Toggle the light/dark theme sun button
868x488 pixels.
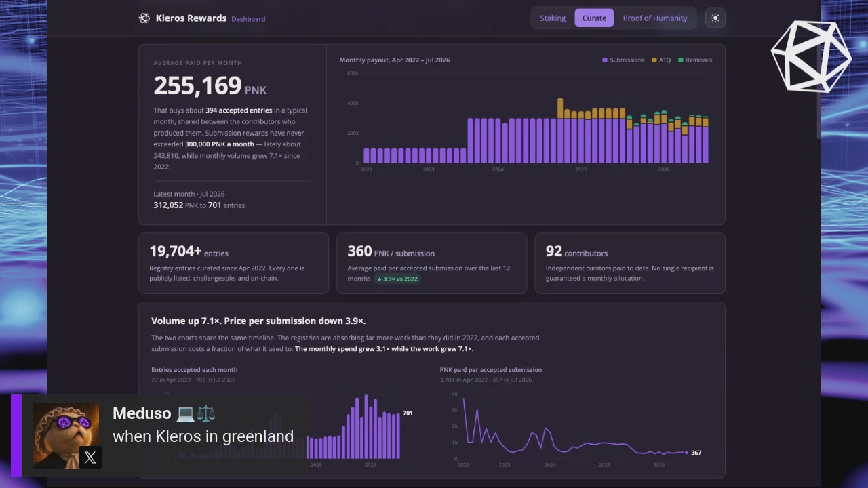715,18
